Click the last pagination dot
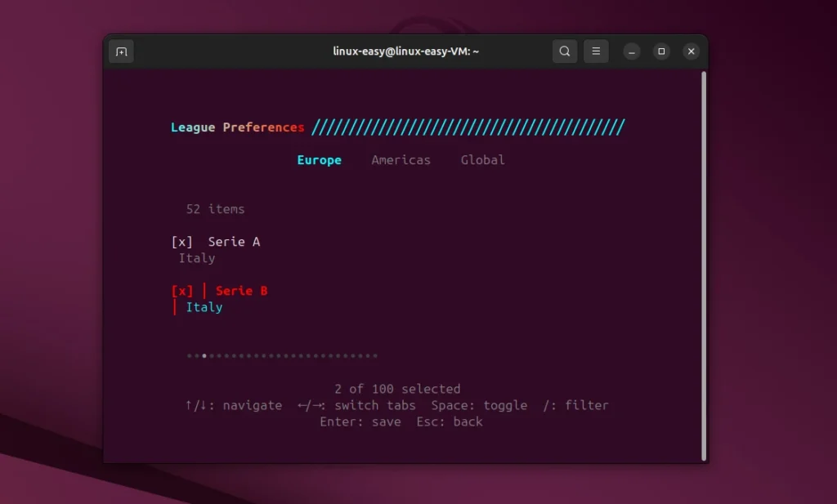 tap(375, 355)
